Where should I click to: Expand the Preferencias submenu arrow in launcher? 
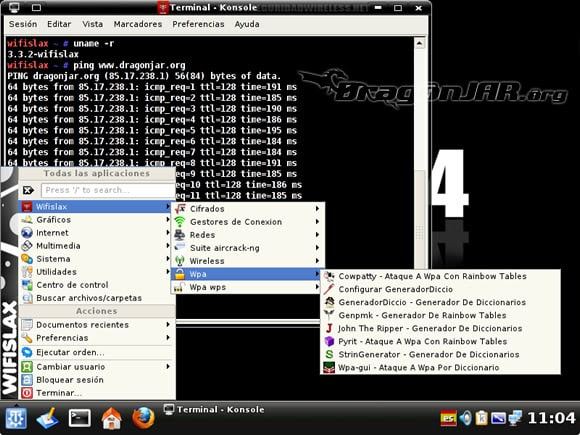point(168,337)
